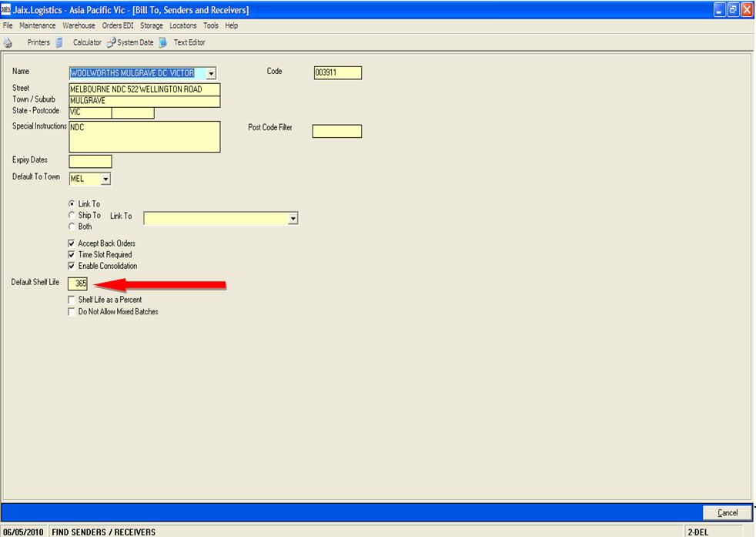The height and width of the screenshot is (537, 756).
Task: Select the Both radio button
Action: (x=72, y=227)
